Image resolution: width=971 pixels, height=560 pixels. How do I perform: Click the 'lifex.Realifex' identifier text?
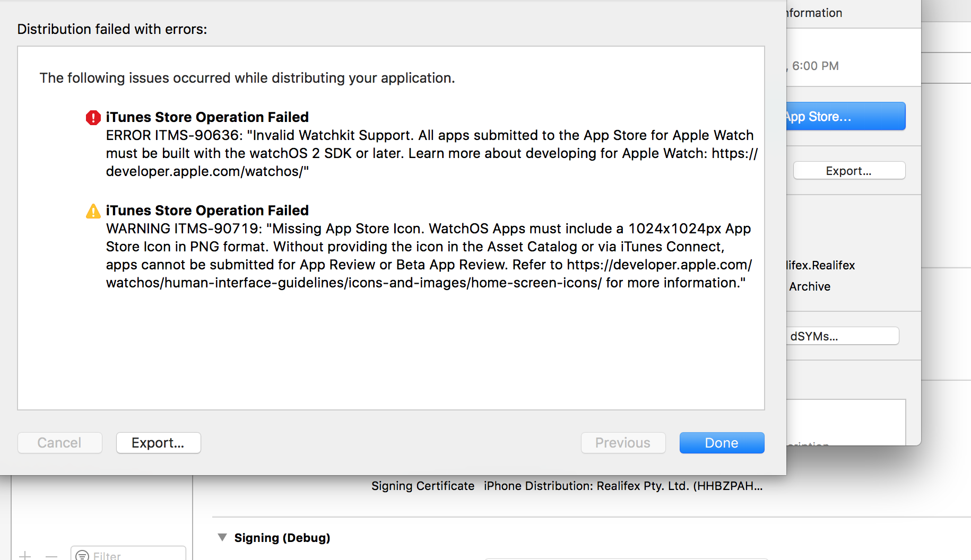pos(821,265)
